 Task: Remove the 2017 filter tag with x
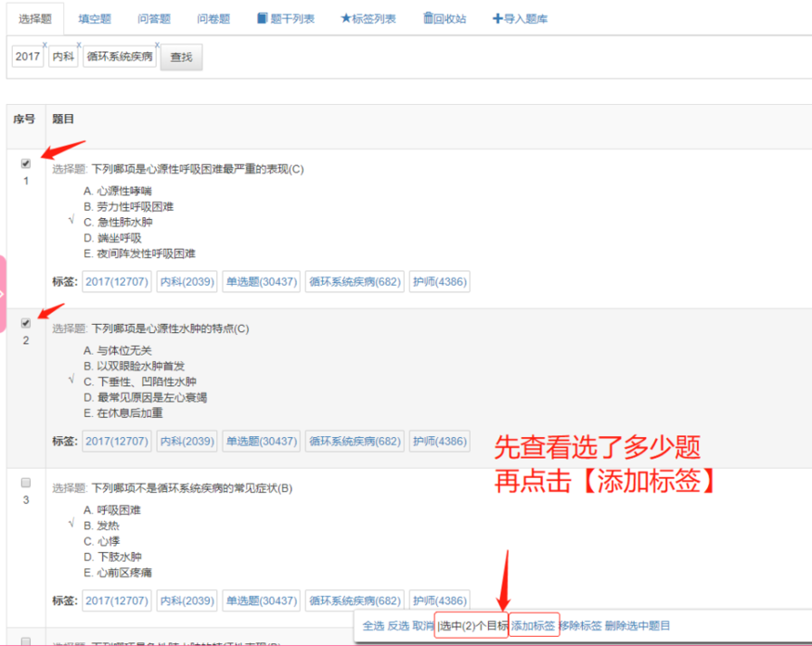pos(45,45)
